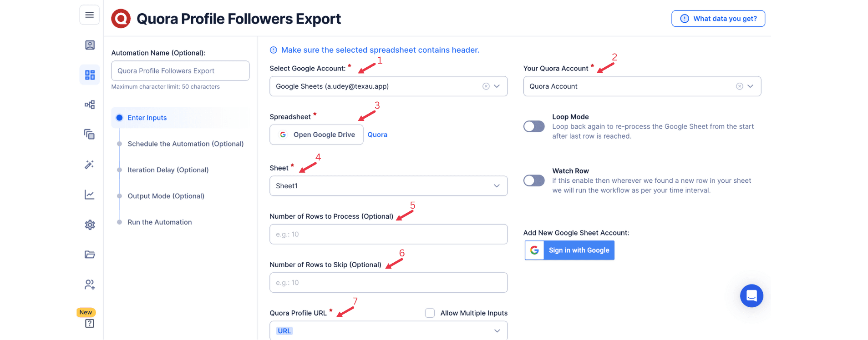
Task: Click the Sign in with Google button
Action: (x=569, y=250)
